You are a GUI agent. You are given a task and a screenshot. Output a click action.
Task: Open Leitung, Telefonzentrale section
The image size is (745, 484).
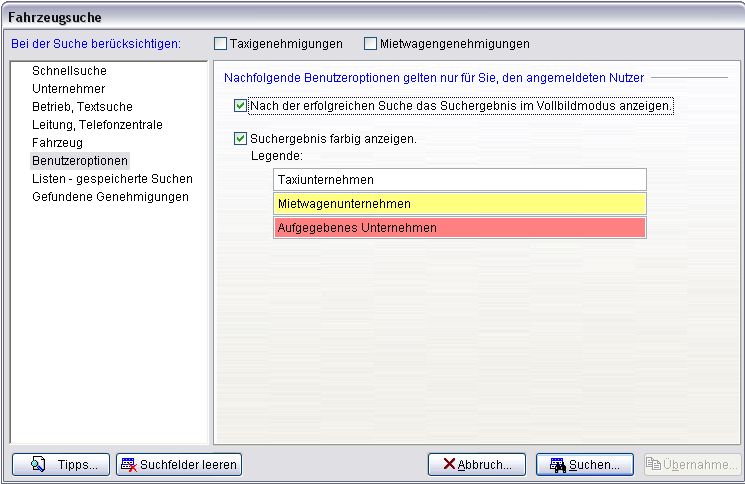97,125
